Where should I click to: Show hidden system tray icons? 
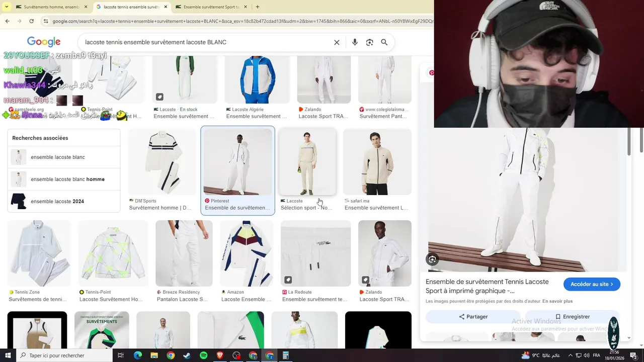(571, 355)
